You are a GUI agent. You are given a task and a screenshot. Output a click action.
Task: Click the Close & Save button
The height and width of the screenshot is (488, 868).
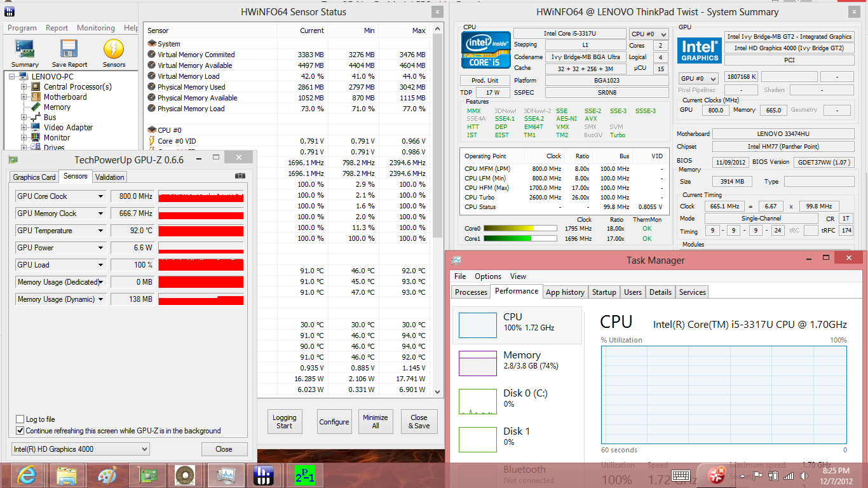[419, 421]
